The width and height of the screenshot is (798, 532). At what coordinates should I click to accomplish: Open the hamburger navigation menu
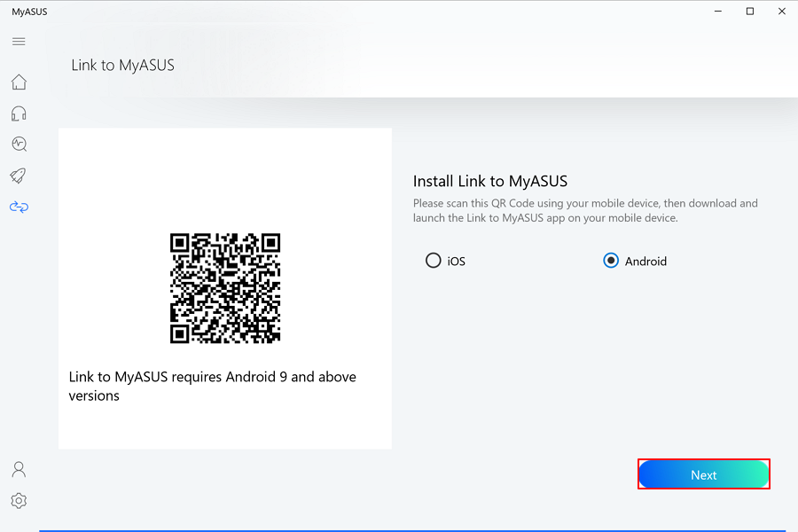[x=19, y=42]
